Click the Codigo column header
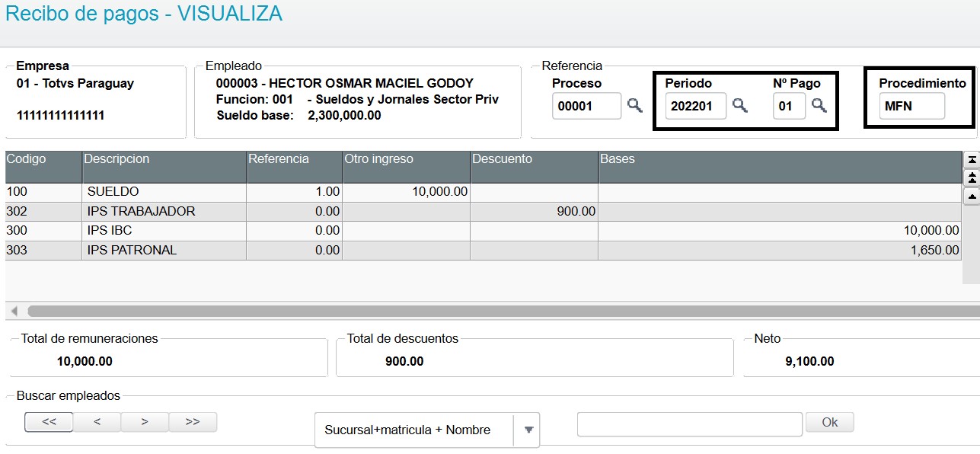980x454 pixels. (x=43, y=167)
